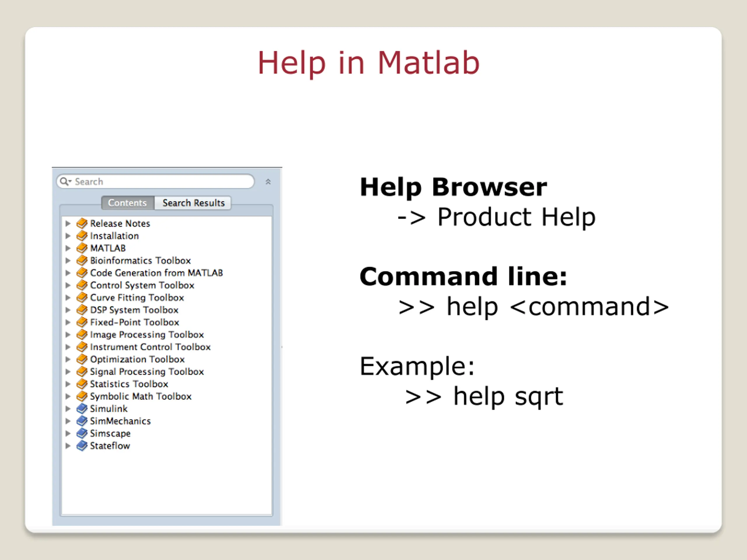The width and height of the screenshot is (747, 560).
Task: Expand the Optimization Toolbox node
Action: coord(68,359)
